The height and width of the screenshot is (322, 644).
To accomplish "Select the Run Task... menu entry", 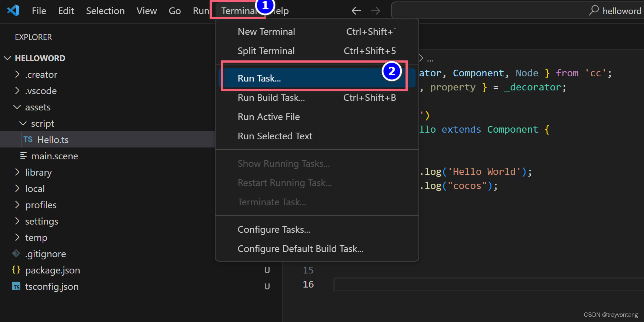I will pyautogui.click(x=317, y=78).
